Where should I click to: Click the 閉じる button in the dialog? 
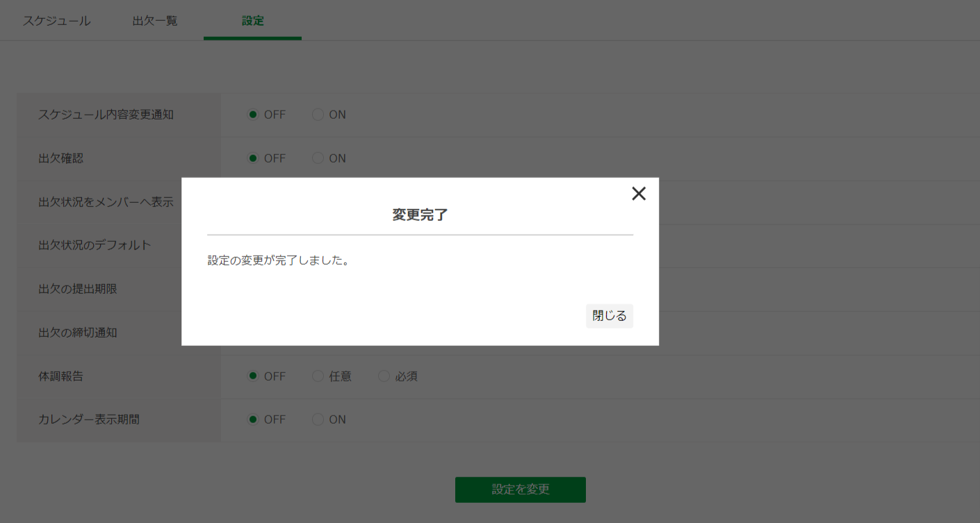(610, 316)
